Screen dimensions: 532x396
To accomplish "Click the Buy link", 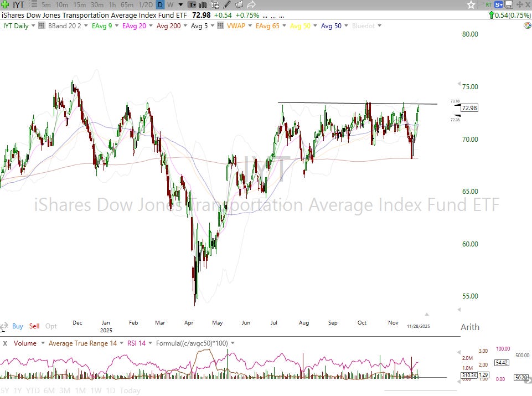I will pyautogui.click(x=18, y=326).
